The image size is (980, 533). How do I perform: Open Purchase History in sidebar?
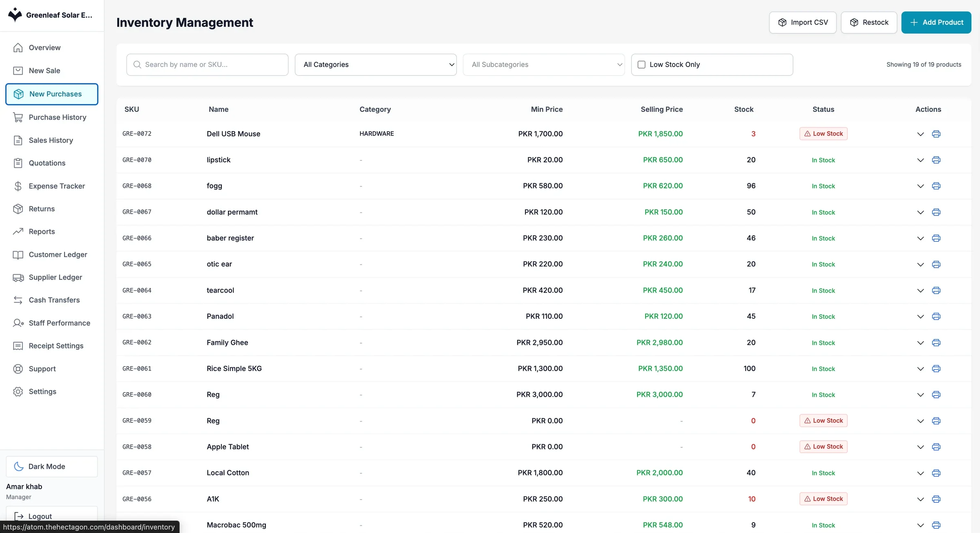(52, 117)
